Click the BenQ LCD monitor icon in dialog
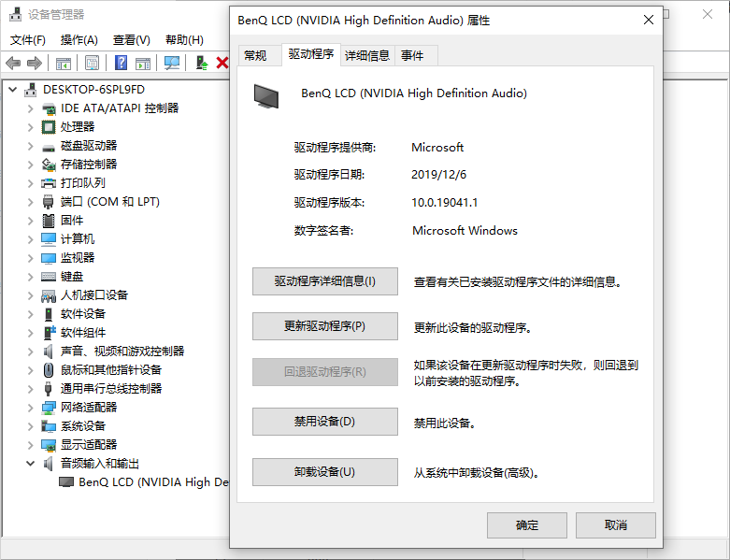This screenshot has height=560, width=730. tap(266, 96)
